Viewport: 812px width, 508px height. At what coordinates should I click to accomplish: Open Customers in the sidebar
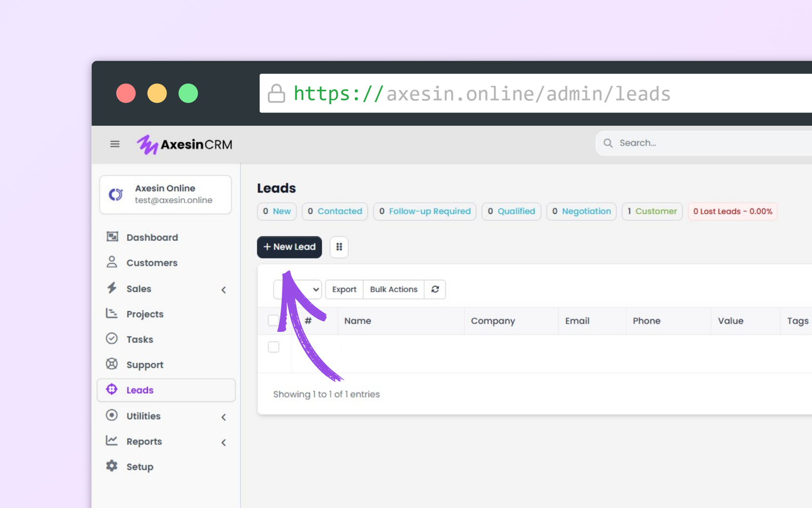(x=152, y=263)
